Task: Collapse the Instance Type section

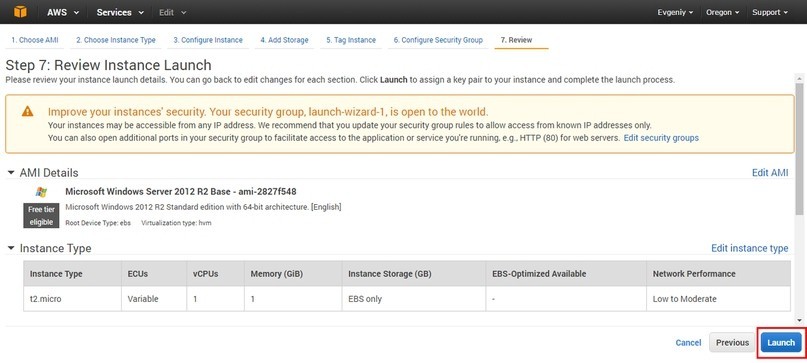Action: tap(11, 248)
